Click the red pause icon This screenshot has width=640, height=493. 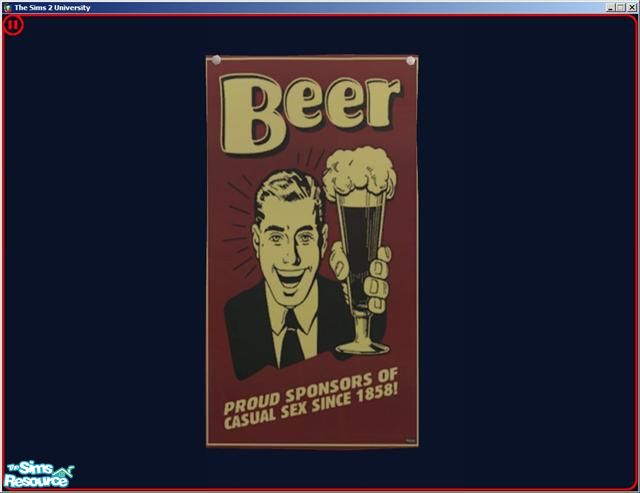(13, 25)
